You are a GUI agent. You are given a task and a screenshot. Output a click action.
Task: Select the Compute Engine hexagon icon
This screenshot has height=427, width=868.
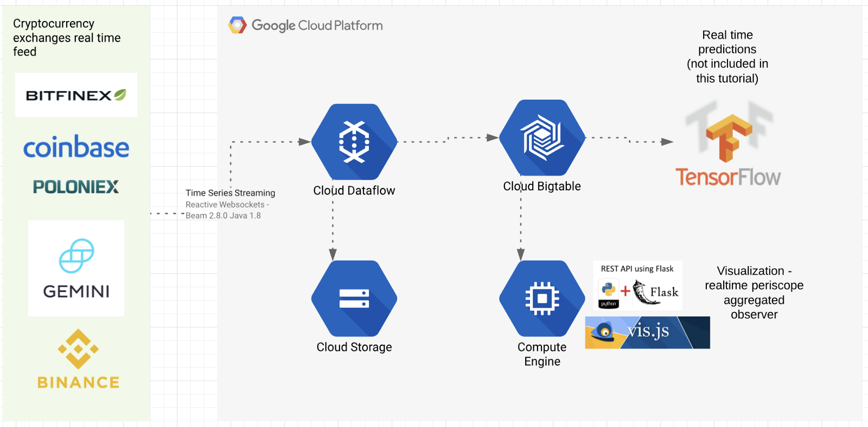[542, 299]
